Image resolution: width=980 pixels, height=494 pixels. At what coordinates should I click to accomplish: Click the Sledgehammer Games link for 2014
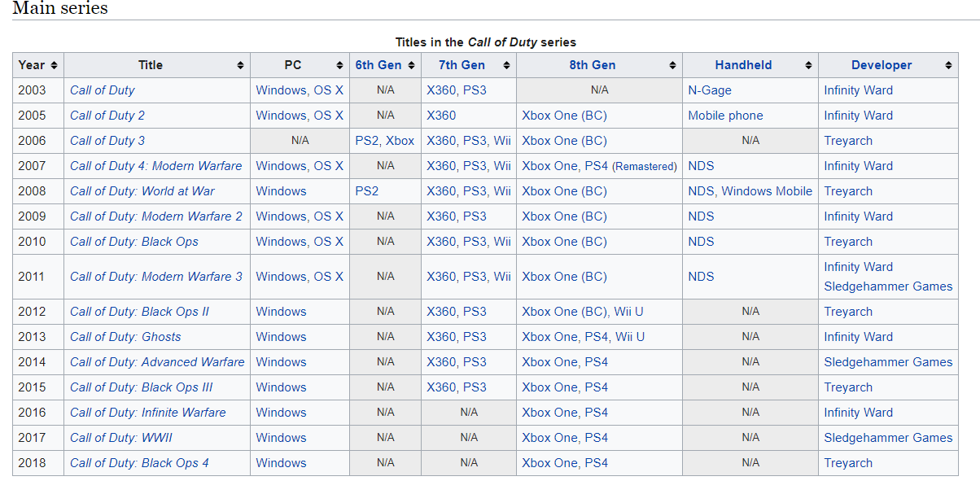887,362
